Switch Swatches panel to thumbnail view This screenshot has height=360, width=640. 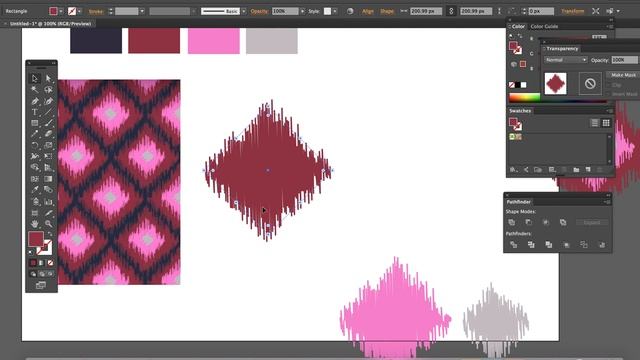tap(606, 123)
